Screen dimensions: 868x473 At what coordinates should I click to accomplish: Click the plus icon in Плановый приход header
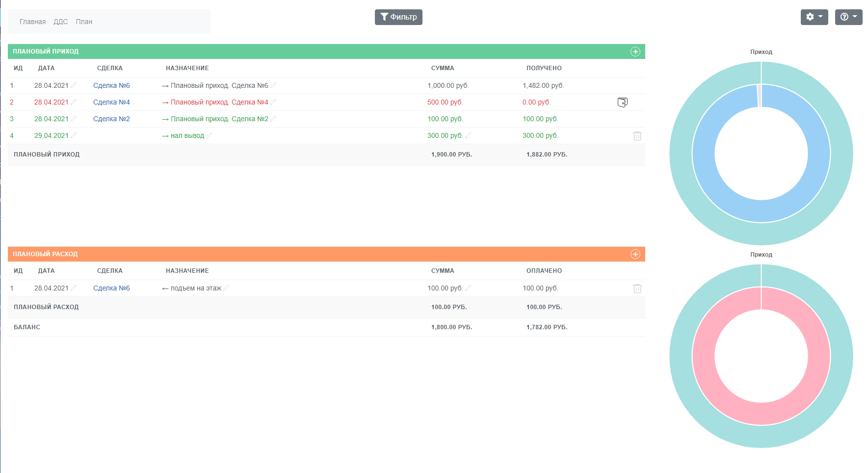pos(635,52)
